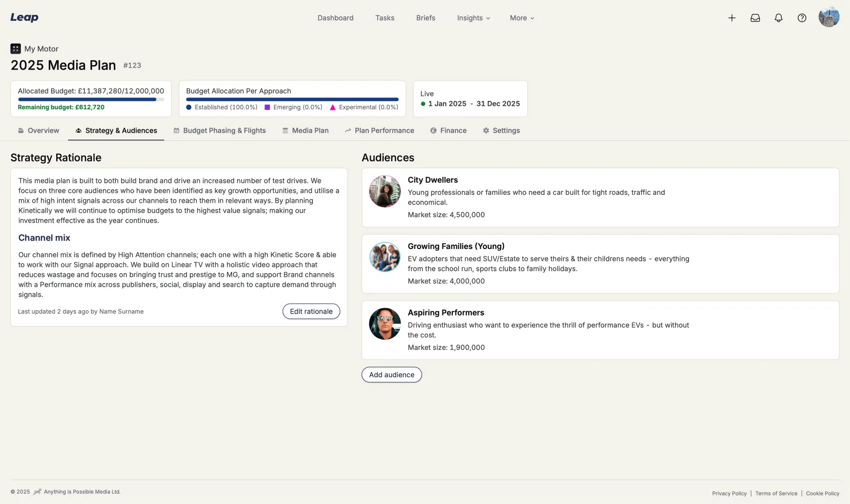Open the user profile avatar
This screenshot has height=504, width=850.
[829, 17]
